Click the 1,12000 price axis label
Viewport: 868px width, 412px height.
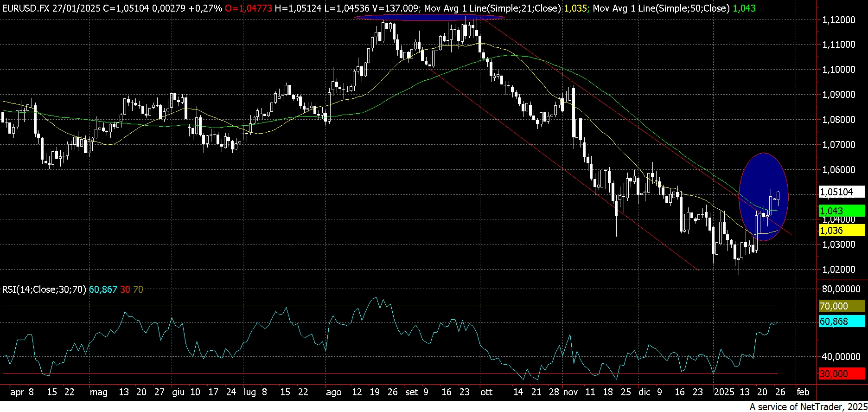pos(838,19)
